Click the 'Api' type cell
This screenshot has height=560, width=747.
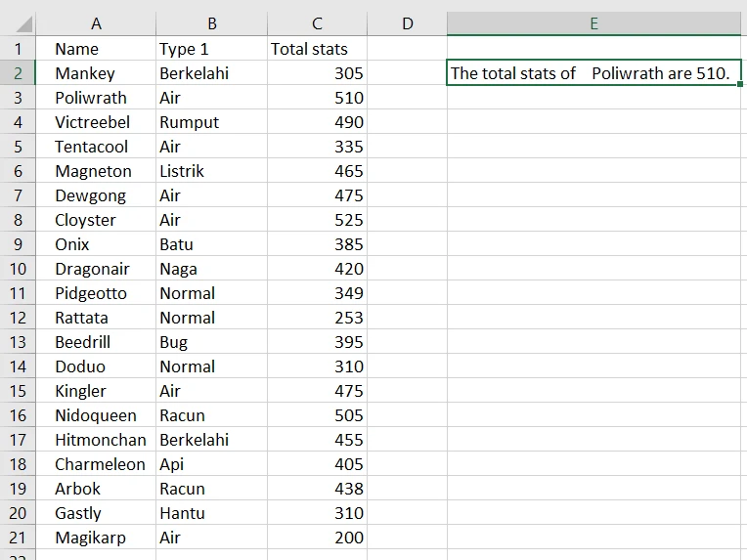click(x=211, y=464)
